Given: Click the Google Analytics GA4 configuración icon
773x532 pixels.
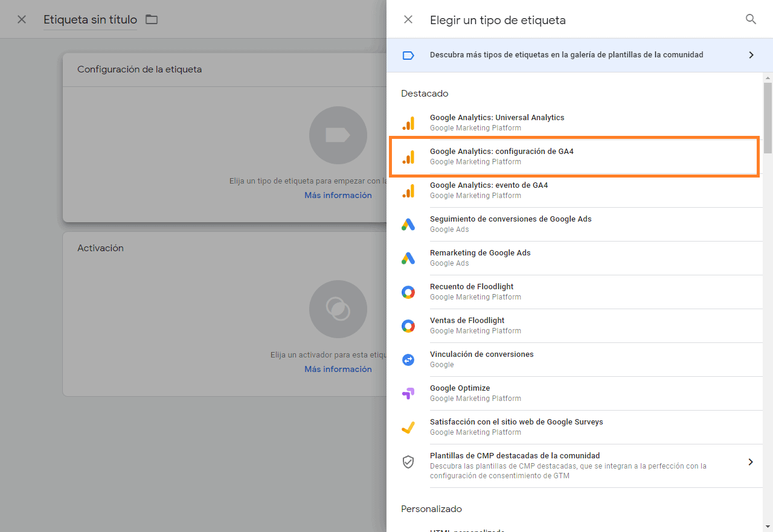Looking at the screenshot, I should (x=409, y=156).
